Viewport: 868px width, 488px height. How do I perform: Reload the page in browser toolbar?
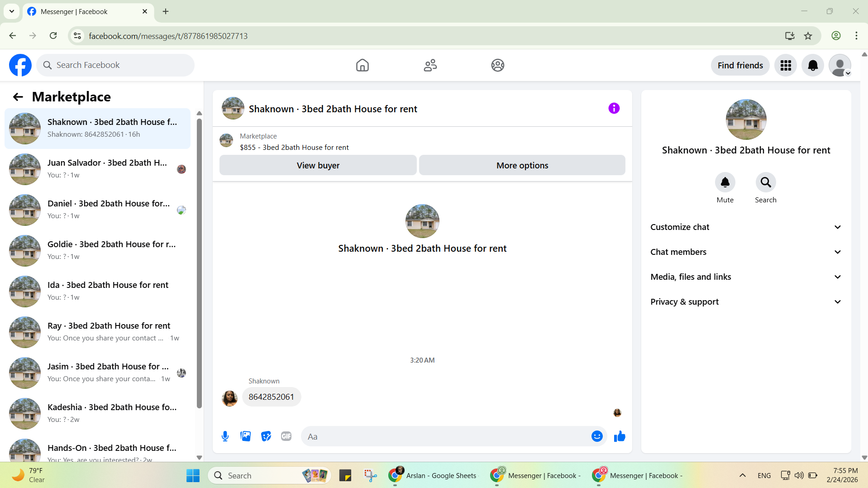tap(53, 36)
